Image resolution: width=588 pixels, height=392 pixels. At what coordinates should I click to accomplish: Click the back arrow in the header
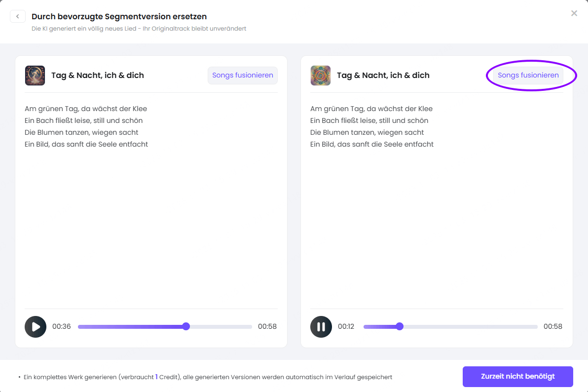point(18,17)
